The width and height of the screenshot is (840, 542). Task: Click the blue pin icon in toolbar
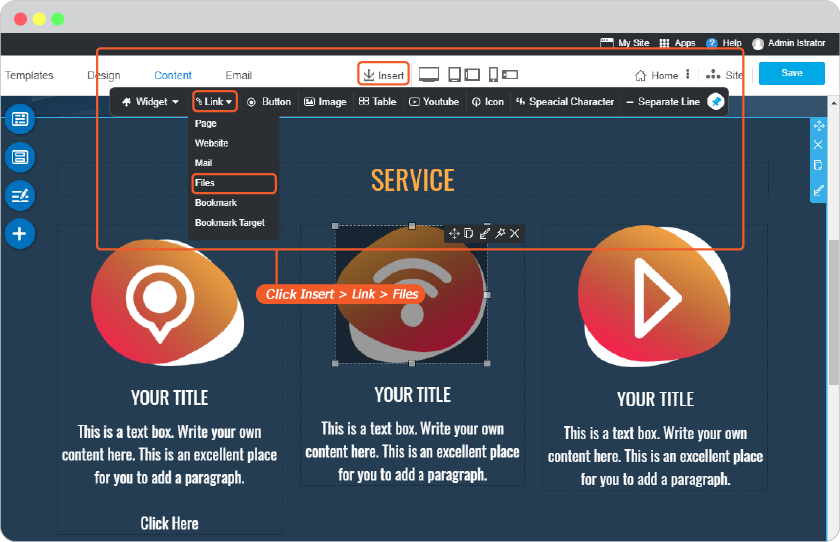[x=716, y=101]
